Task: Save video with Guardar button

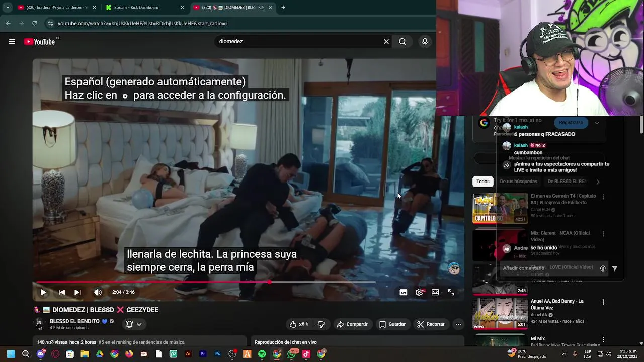Action: click(392, 324)
